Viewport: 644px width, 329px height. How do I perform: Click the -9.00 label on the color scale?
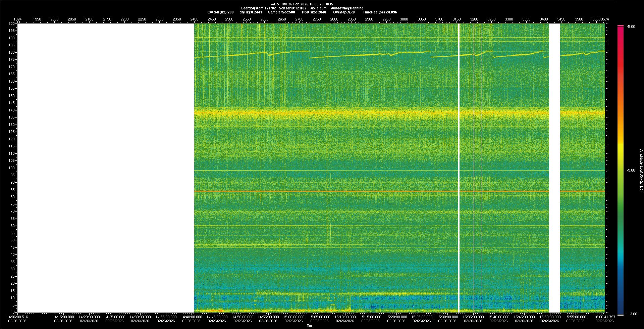pyautogui.click(x=631, y=171)
